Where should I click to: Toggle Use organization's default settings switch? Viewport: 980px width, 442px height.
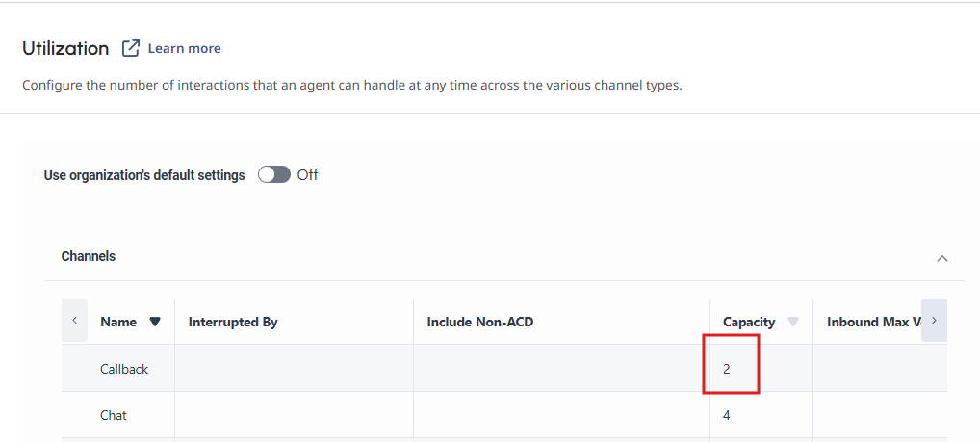[274, 174]
